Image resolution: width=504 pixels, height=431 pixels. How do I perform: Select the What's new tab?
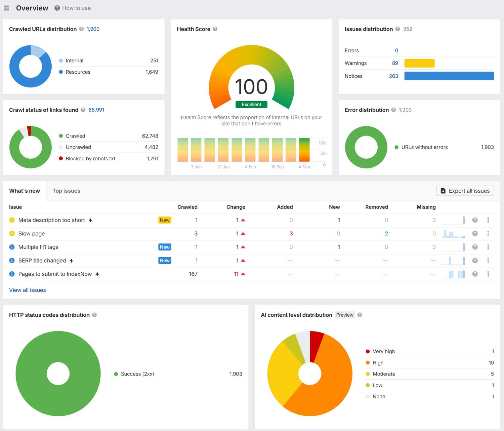[x=25, y=191]
